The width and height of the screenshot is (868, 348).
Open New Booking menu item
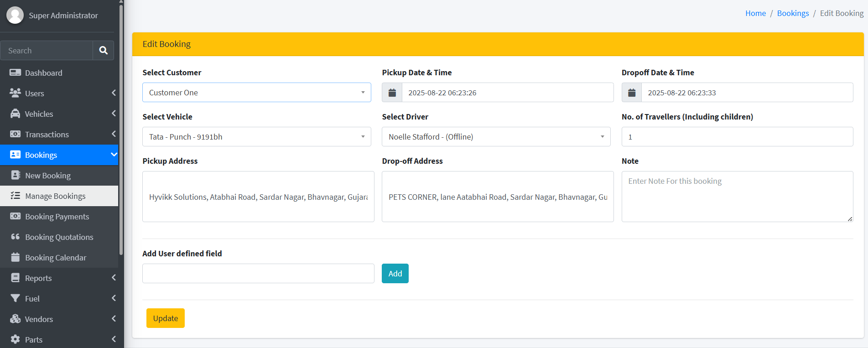[x=48, y=176]
